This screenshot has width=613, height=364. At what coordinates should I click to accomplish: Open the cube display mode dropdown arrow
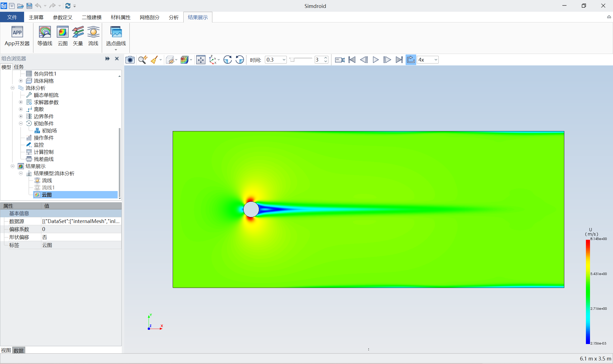(x=191, y=60)
